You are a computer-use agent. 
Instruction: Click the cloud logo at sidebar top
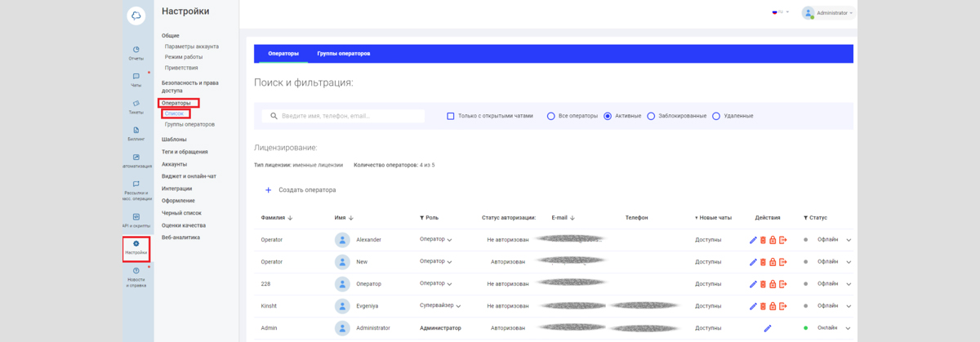pyautogui.click(x=136, y=15)
